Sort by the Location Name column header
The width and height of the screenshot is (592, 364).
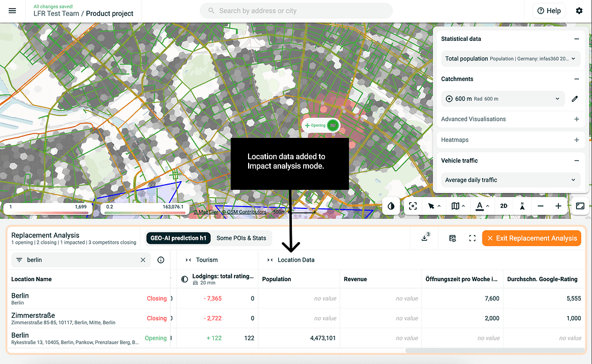(31, 279)
